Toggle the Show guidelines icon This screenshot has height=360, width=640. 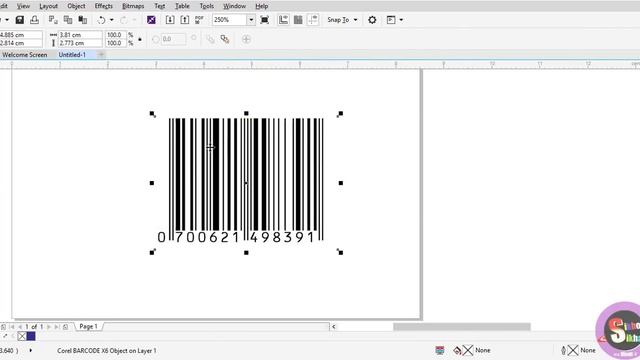pos(313,20)
